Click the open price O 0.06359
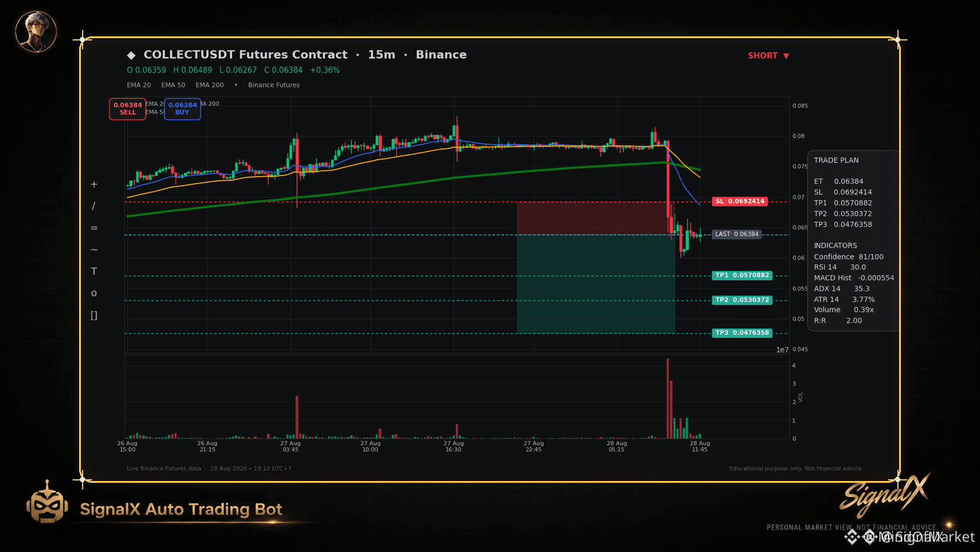Viewport: 980px width, 552px height. tap(147, 70)
